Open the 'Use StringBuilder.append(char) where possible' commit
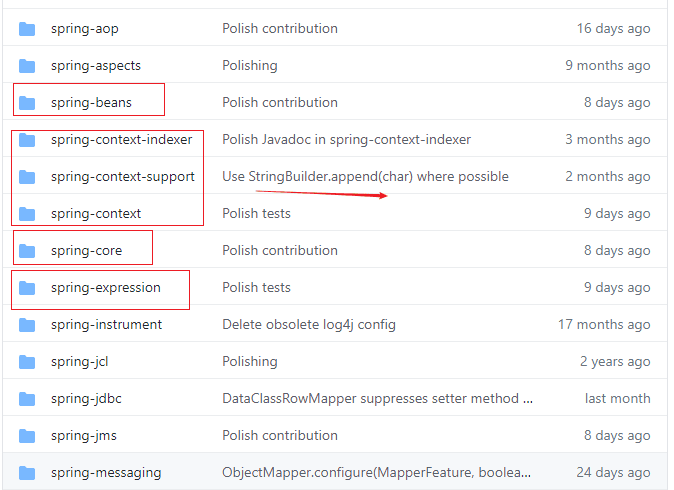 [365, 177]
